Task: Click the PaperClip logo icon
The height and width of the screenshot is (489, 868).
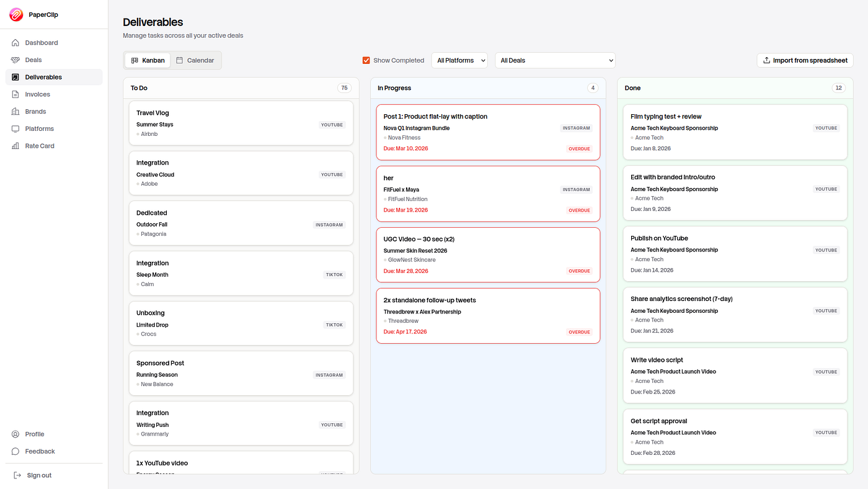Action: [16, 15]
